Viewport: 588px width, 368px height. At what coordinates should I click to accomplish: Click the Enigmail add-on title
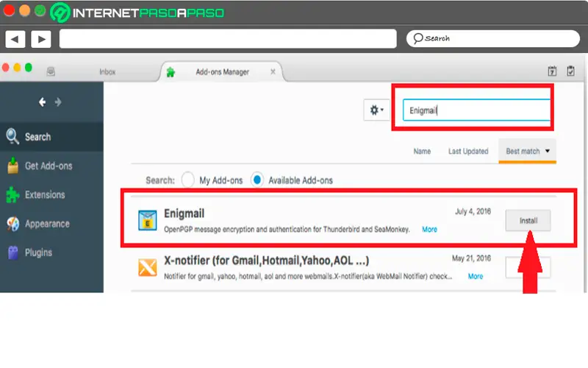pyautogui.click(x=184, y=213)
